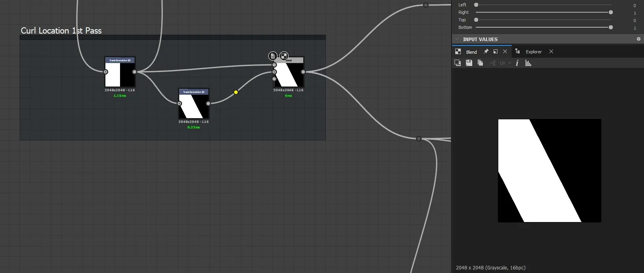Click the save icon in 2D view toolbar

click(469, 63)
